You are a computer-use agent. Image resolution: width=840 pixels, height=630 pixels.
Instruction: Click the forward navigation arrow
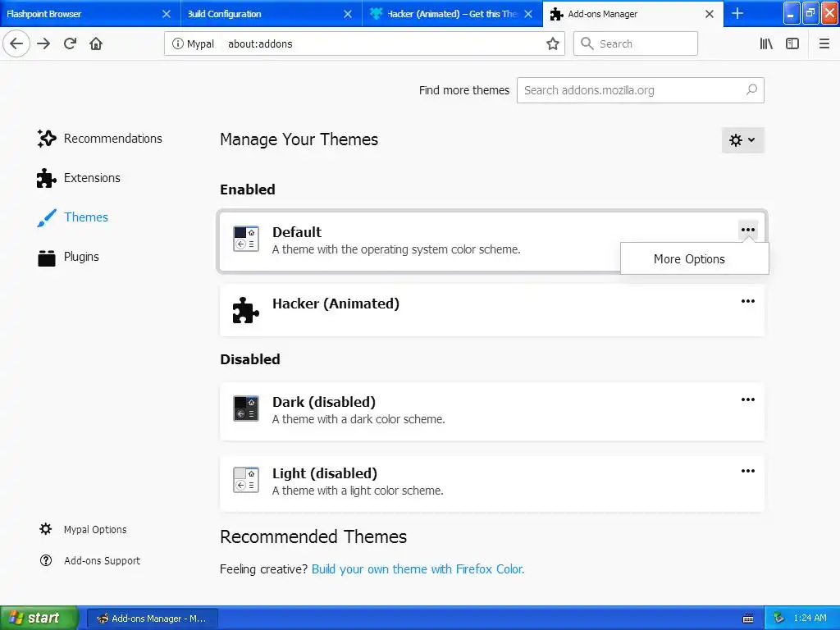coord(43,43)
